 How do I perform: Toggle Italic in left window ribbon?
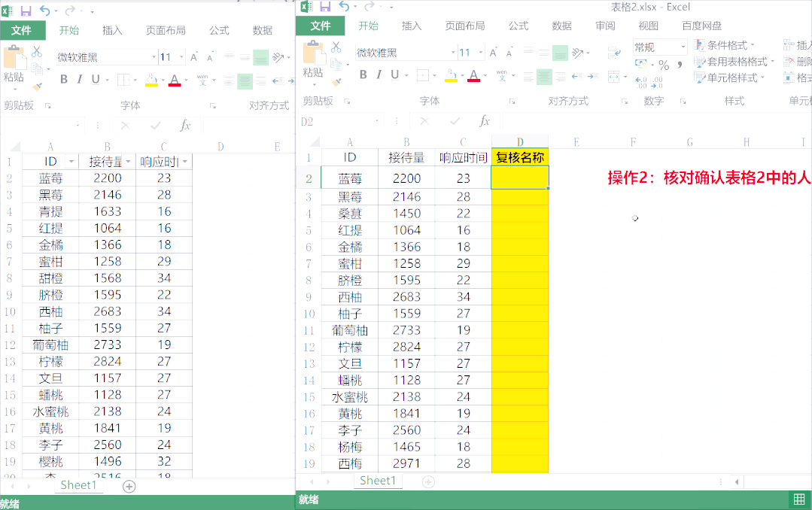80,80
